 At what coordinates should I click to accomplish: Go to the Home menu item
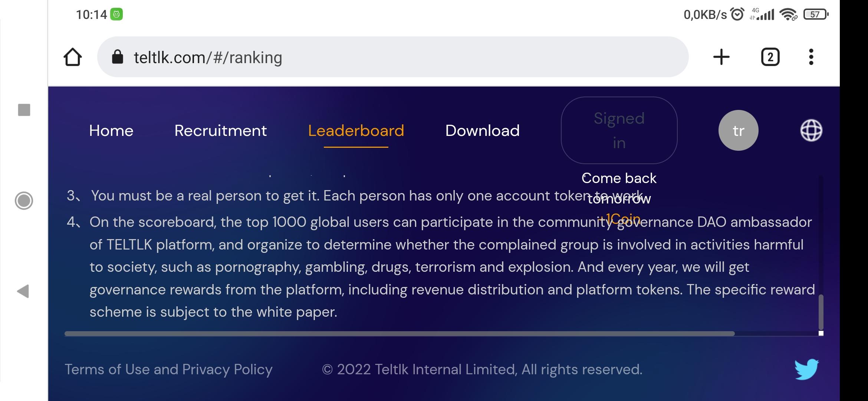pyautogui.click(x=111, y=131)
